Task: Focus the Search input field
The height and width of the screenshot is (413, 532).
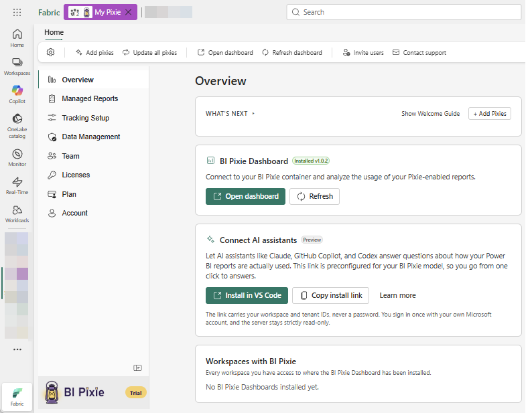Action: (404, 12)
